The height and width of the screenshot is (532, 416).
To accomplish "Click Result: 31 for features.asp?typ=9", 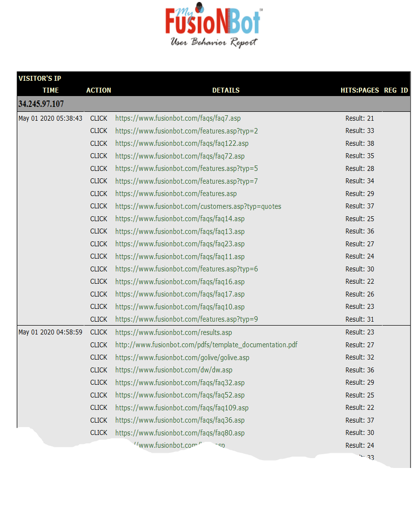I will [360, 319].
